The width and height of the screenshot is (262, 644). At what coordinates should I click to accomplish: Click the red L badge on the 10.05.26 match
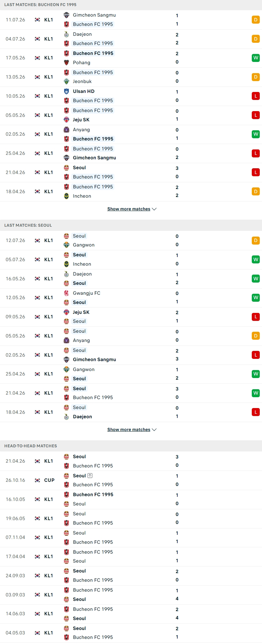coord(256,96)
